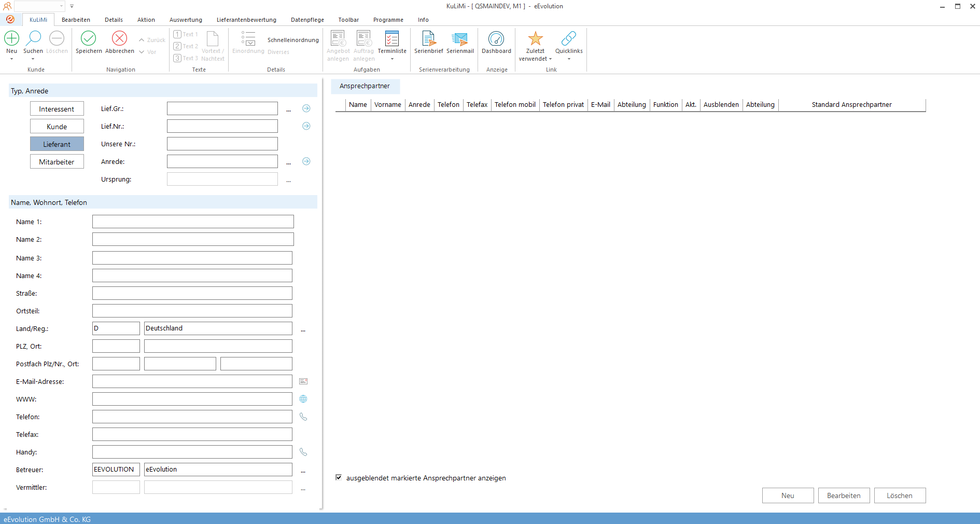Click Neu button under Ansprechpartner
This screenshot has height=524, width=980.
788,495
